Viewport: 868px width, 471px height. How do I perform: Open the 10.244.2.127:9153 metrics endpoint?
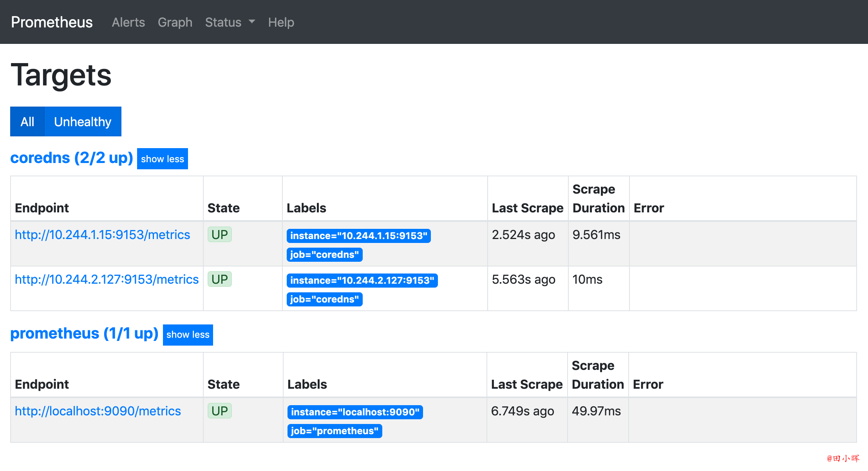(x=107, y=279)
